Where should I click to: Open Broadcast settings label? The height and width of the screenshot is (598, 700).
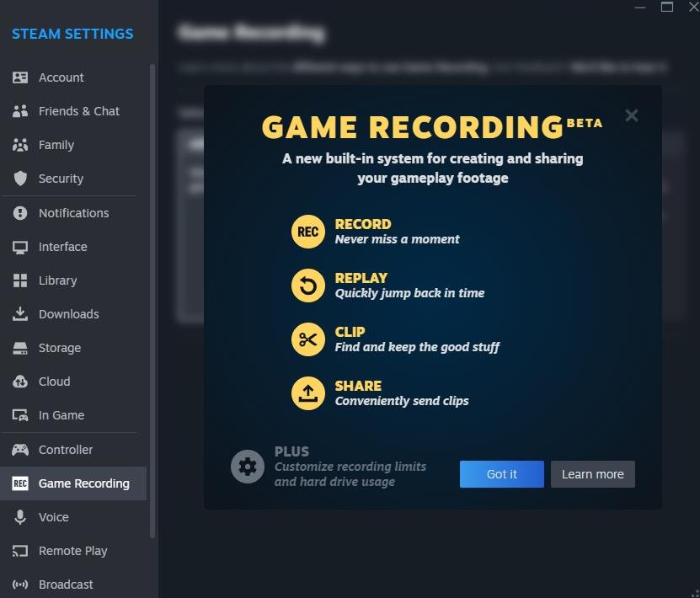[66, 585]
